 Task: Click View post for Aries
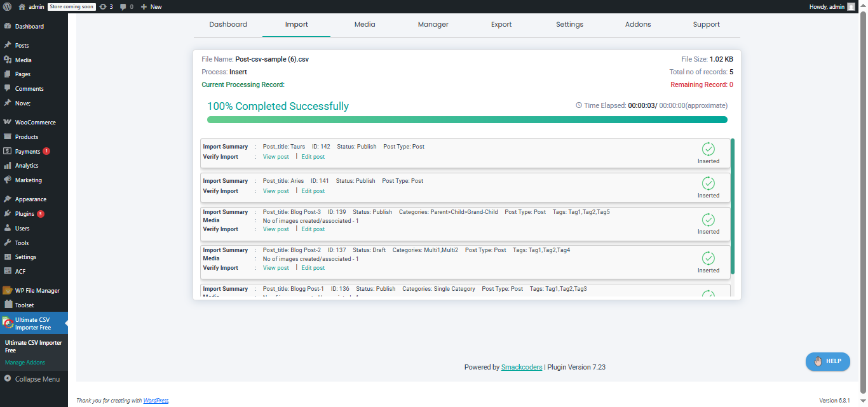click(x=276, y=191)
